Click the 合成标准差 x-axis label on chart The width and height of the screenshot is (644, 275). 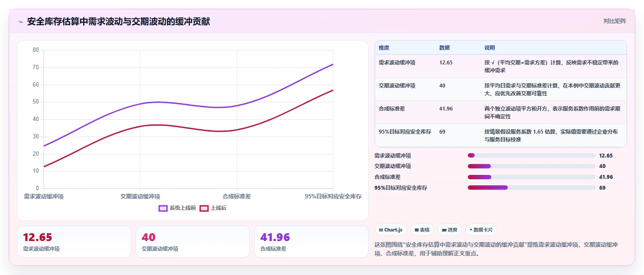click(x=237, y=197)
